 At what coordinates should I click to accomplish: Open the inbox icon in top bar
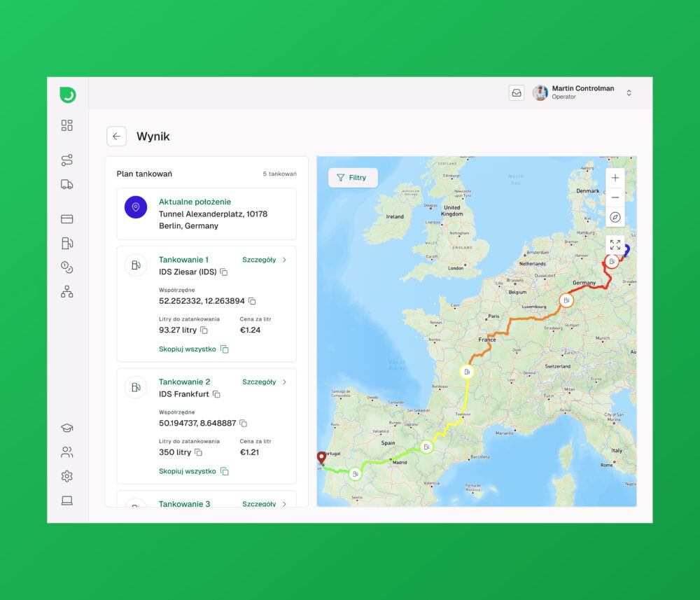pyautogui.click(x=517, y=93)
